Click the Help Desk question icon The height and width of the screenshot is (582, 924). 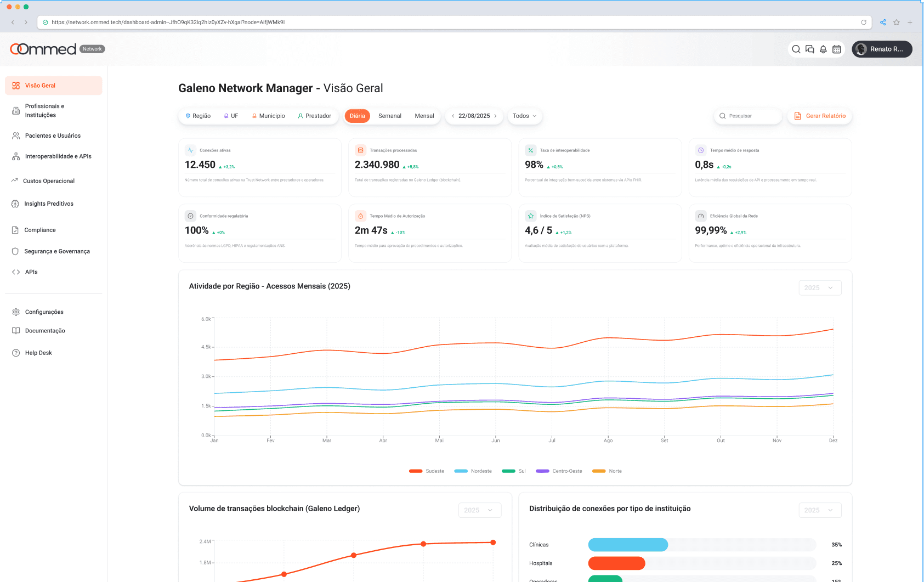click(x=16, y=353)
